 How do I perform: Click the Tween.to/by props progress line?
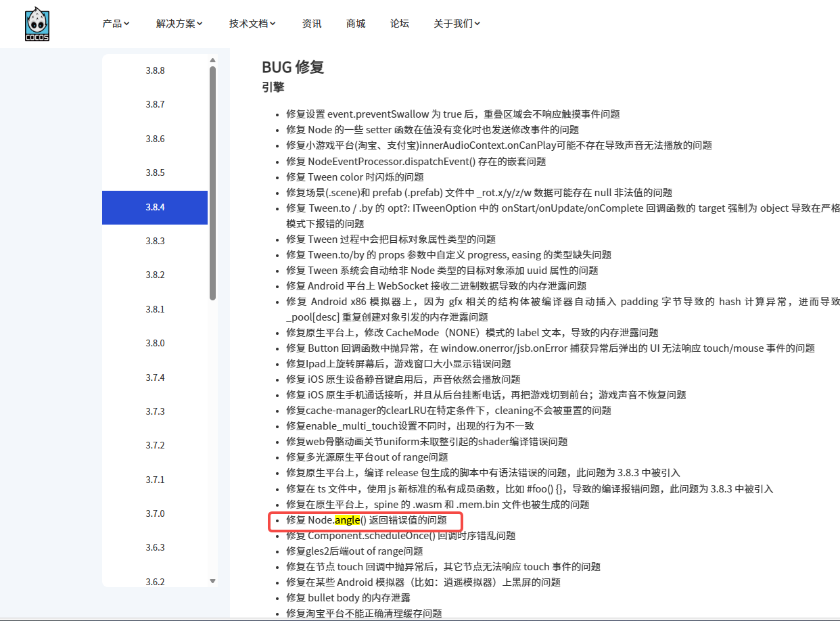pyautogui.click(x=448, y=255)
